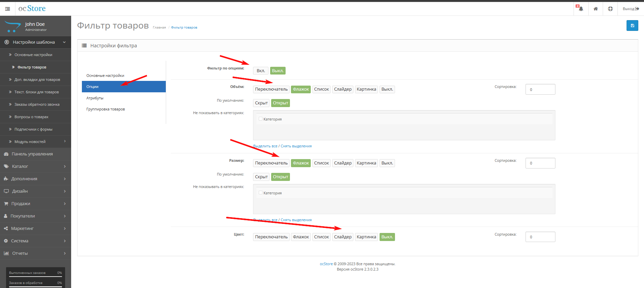Expand the Отчеты menu
This screenshot has height=288, width=644.
[x=35, y=253]
